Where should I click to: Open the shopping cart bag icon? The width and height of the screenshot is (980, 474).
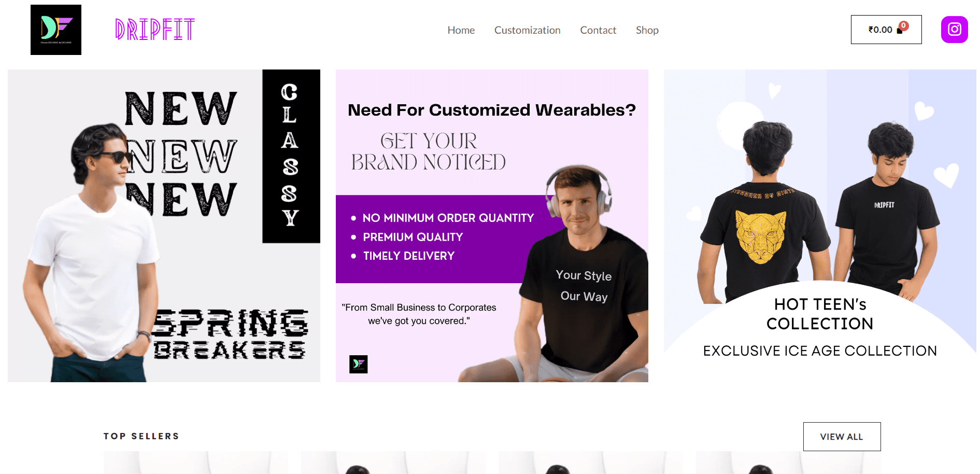899,31
